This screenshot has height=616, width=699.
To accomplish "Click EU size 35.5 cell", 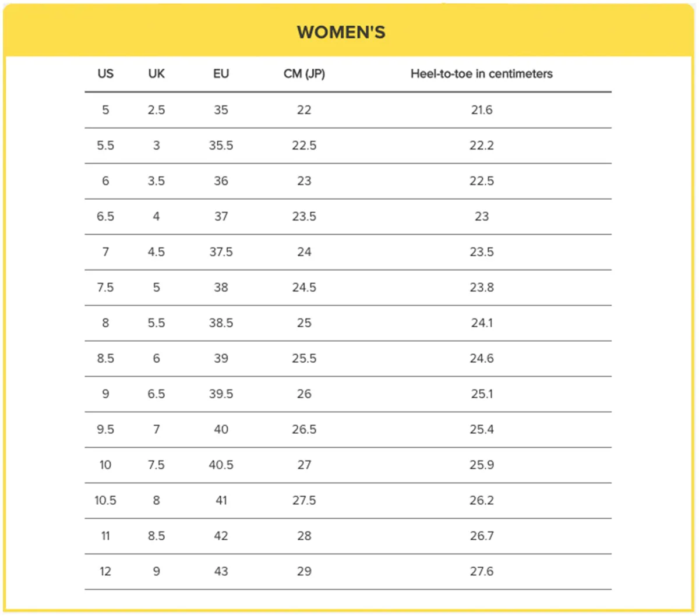I will coord(221,146).
